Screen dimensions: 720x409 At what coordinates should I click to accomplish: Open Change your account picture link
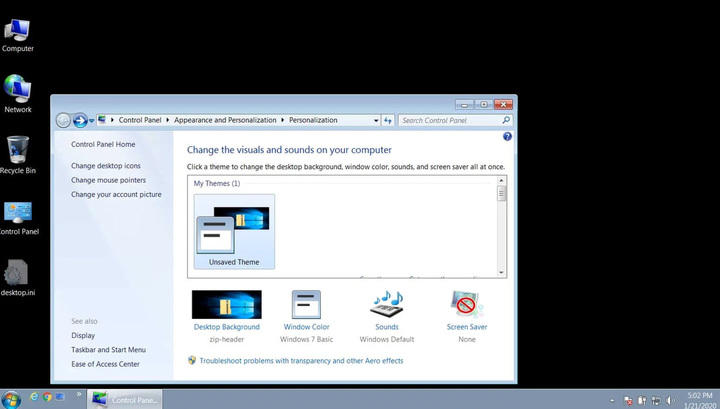pos(116,194)
